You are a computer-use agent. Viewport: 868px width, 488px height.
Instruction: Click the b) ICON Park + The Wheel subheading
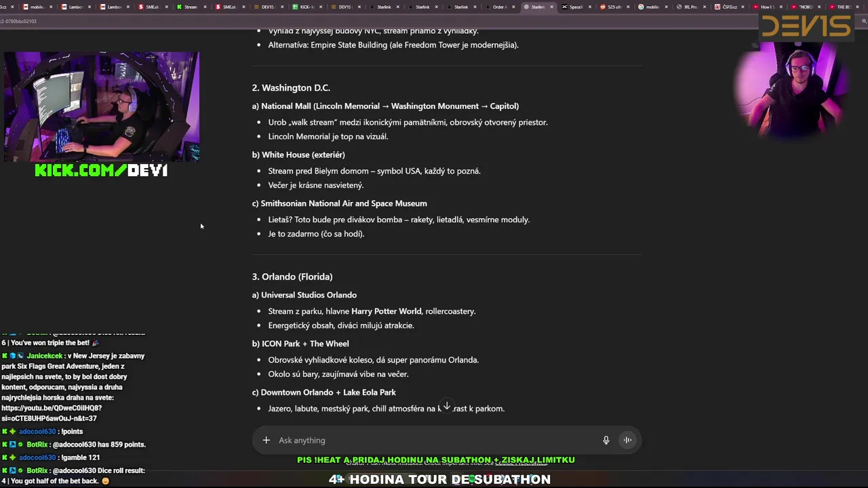[x=300, y=344]
